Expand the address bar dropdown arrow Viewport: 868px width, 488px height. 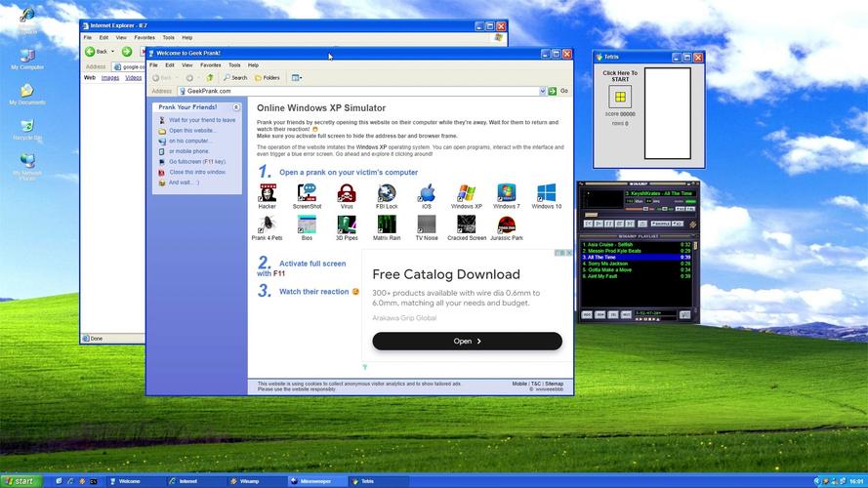542,91
